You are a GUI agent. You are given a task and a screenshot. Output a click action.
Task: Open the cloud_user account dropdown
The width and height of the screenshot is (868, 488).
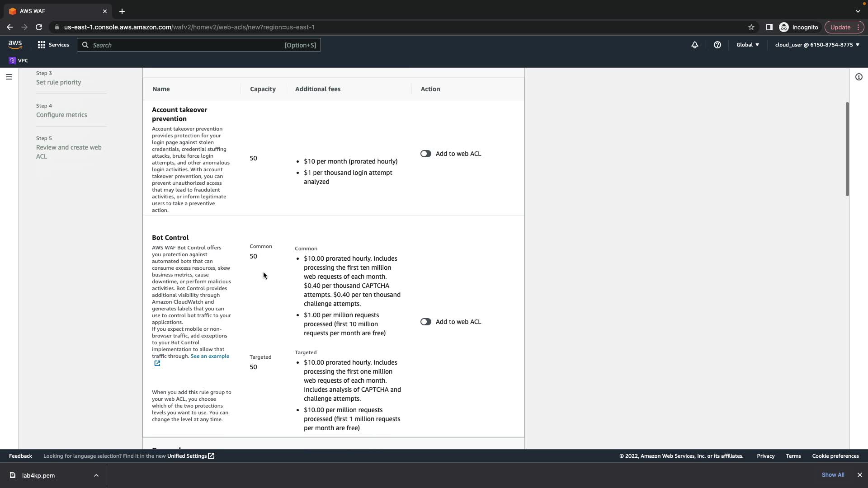[817, 45]
